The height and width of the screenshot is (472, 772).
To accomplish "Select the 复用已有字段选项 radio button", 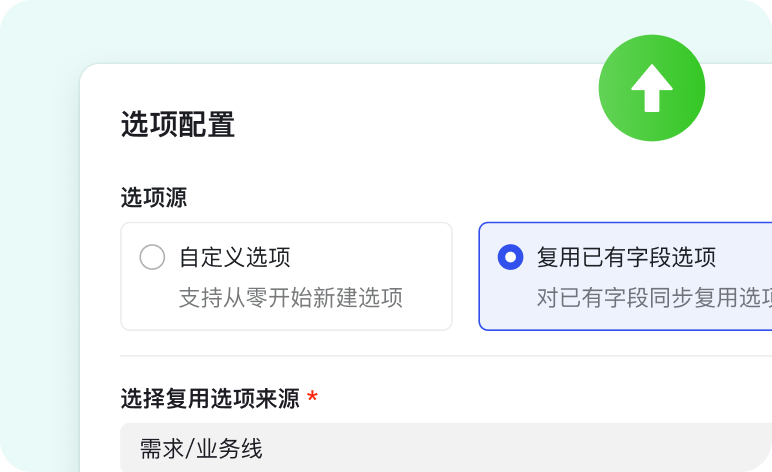I will [x=510, y=258].
